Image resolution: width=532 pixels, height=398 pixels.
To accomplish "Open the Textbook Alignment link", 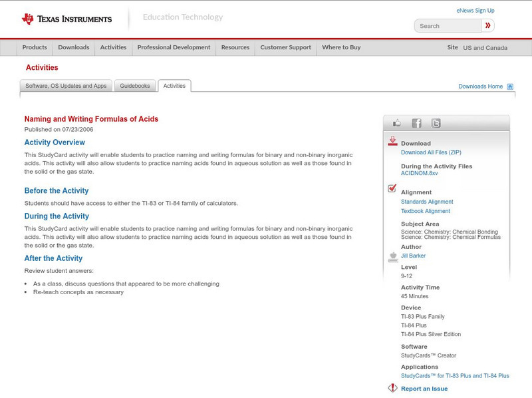I will tap(426, 211).
